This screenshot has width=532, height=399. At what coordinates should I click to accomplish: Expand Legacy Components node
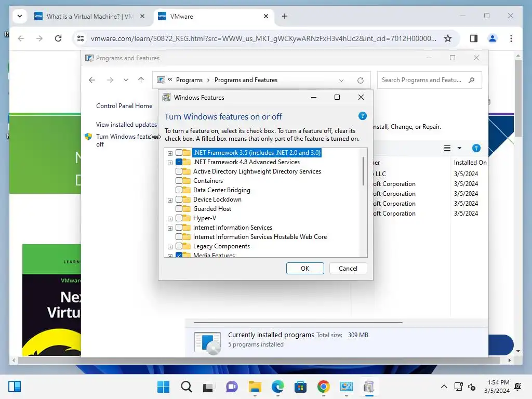pos(170,247)
